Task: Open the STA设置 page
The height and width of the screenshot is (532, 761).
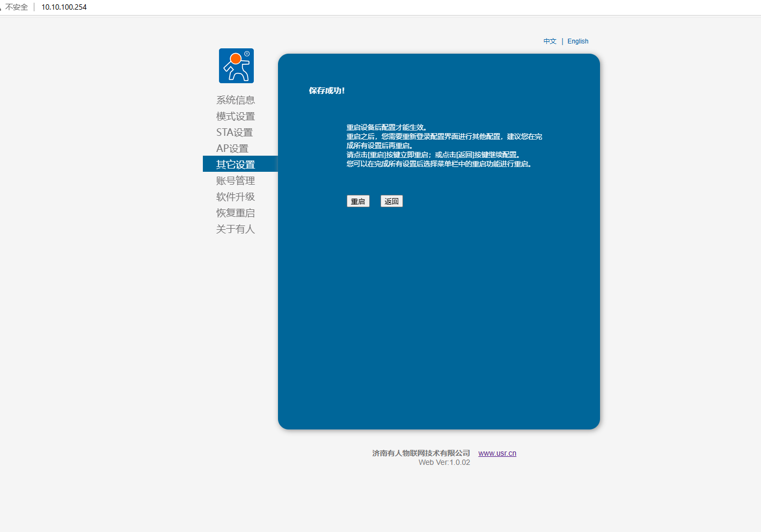Action: 234,132
